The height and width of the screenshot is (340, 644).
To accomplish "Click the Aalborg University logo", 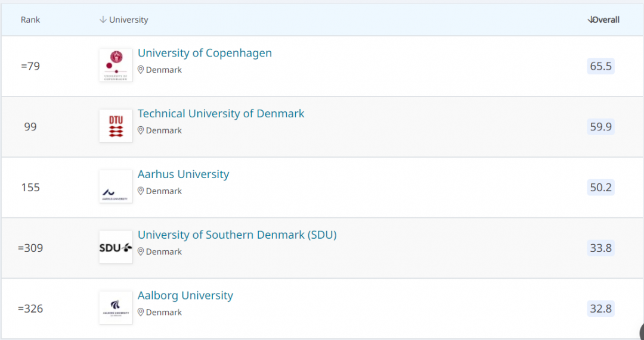I will click(116, 307).
